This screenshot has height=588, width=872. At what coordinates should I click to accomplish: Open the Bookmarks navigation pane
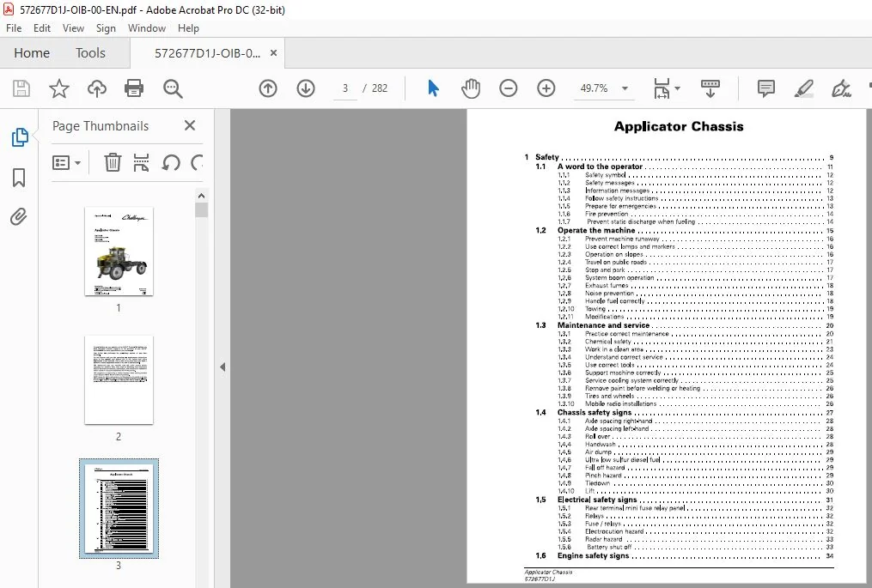tap(19, 178)
